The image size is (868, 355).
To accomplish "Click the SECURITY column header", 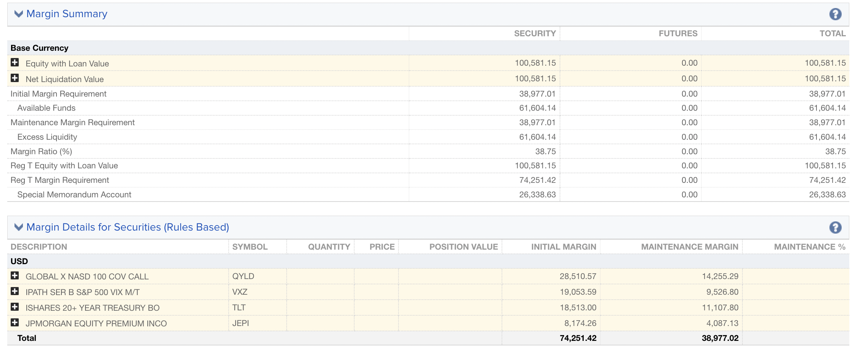I will coord(534,34).
